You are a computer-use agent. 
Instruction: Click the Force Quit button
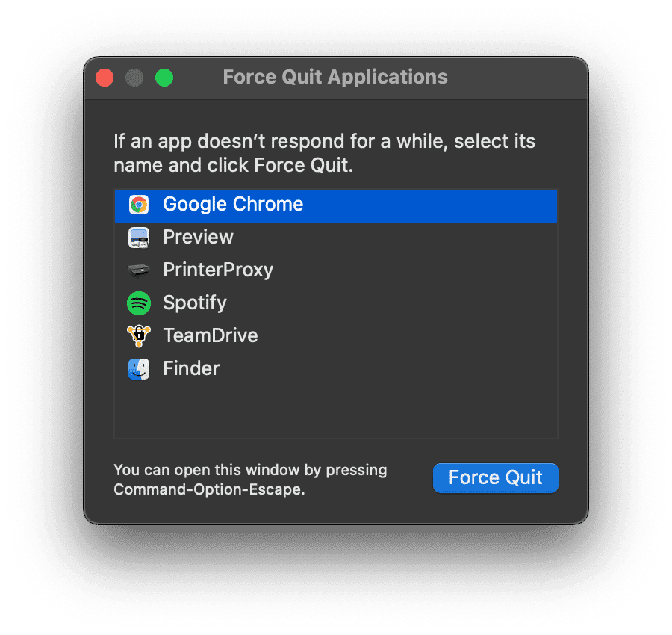point(495,477)
